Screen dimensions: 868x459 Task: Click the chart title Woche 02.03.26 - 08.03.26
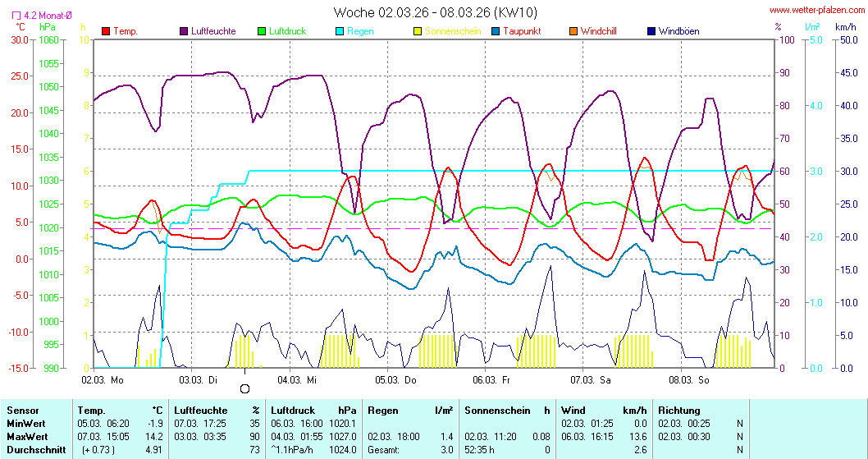(x=435, y=12)
